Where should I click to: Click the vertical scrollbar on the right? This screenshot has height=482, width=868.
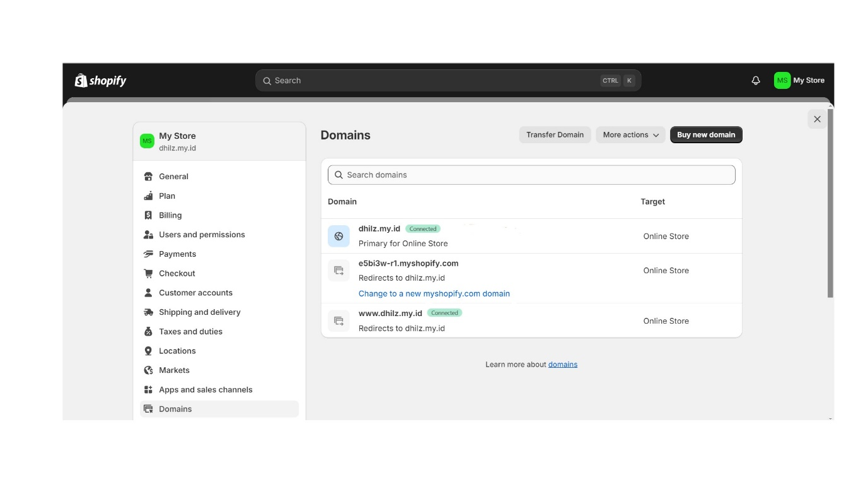830,203
